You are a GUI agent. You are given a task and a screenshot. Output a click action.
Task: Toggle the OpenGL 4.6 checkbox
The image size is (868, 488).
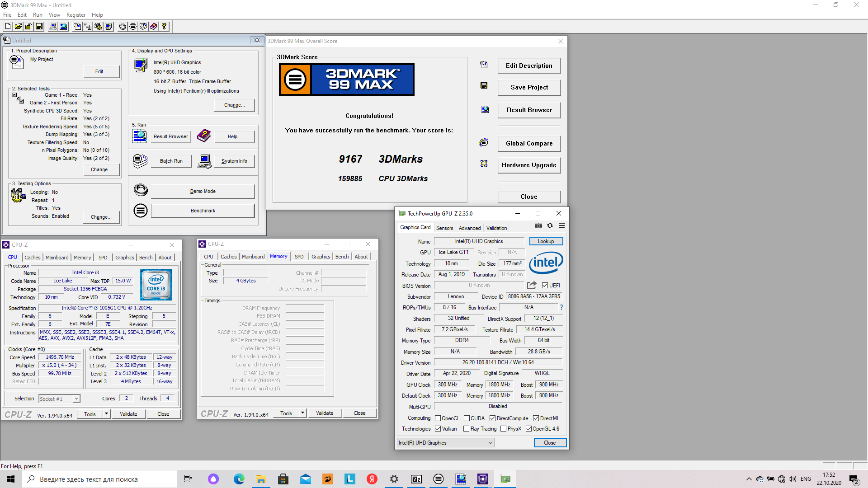[528, 429]
